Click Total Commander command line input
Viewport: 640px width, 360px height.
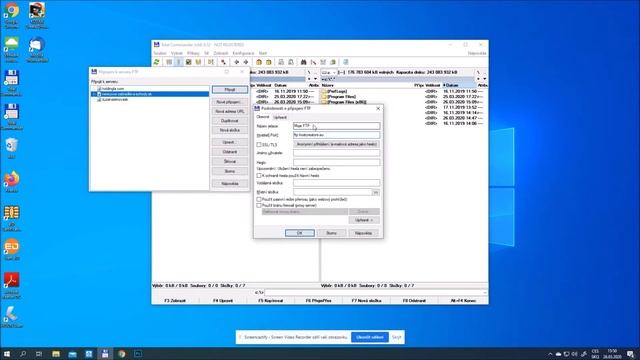tap(373, 293)
